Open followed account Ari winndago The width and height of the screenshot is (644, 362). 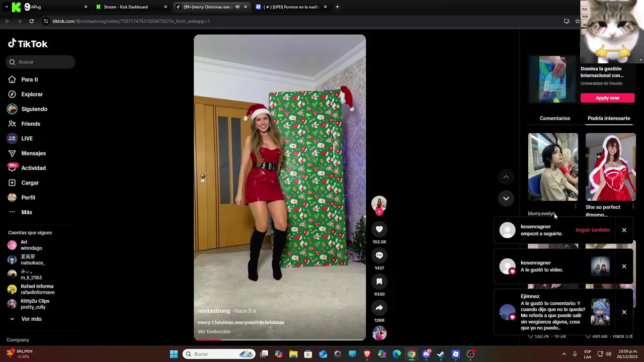coord(25,245)
